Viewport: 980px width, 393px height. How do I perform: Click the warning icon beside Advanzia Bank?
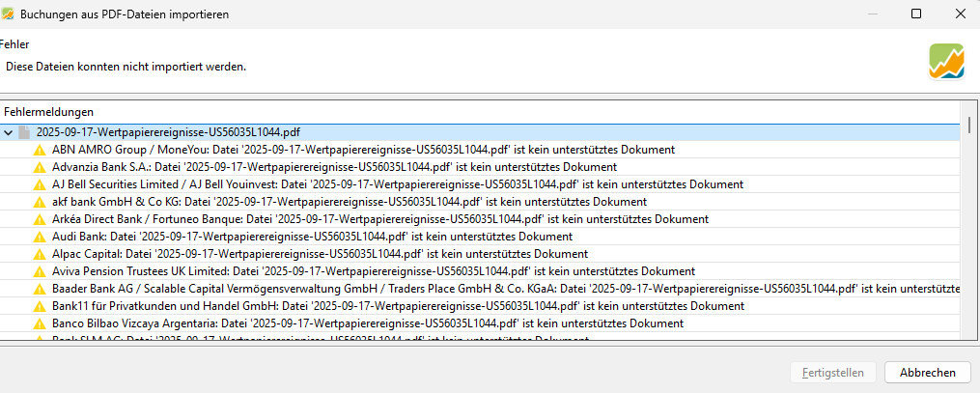pos(40,167)
